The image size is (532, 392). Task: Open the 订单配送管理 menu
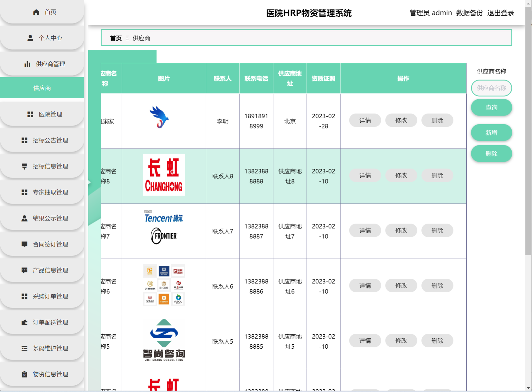42,323
